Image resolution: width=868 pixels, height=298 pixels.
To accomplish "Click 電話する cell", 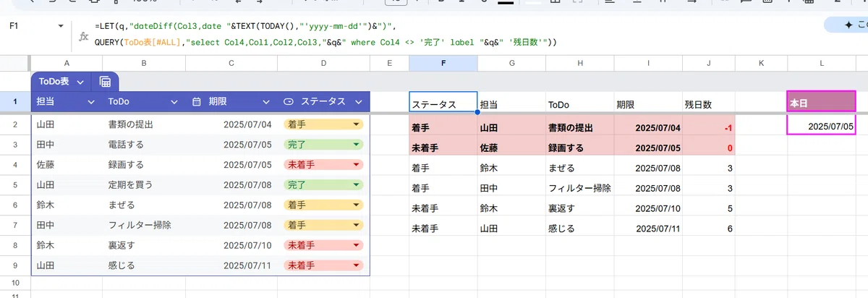I will (144, 145).
